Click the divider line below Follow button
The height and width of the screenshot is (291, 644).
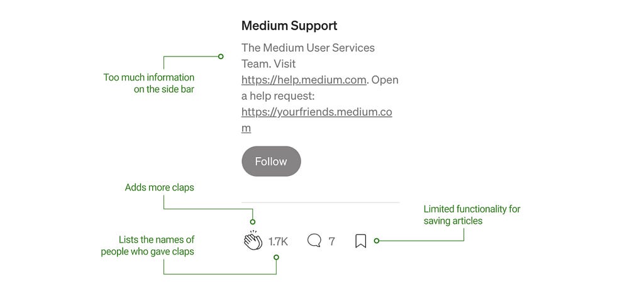pyautogui.click(x=320, y=202)
